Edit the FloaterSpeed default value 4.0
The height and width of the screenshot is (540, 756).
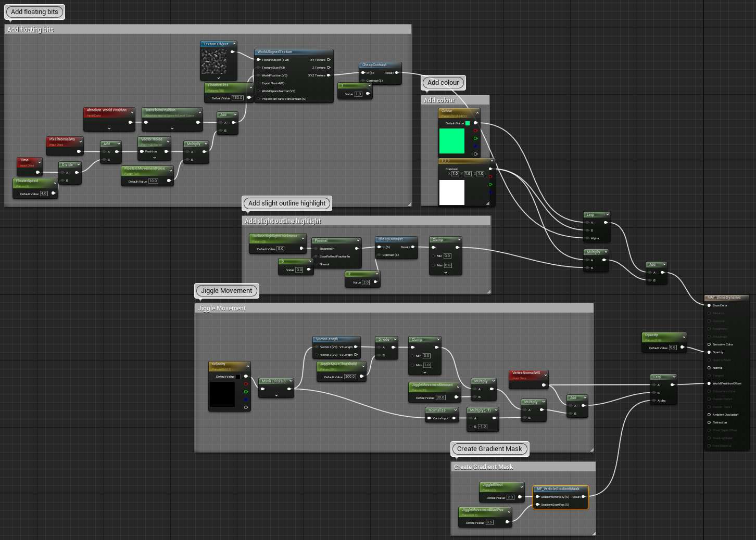pos(44,194)
